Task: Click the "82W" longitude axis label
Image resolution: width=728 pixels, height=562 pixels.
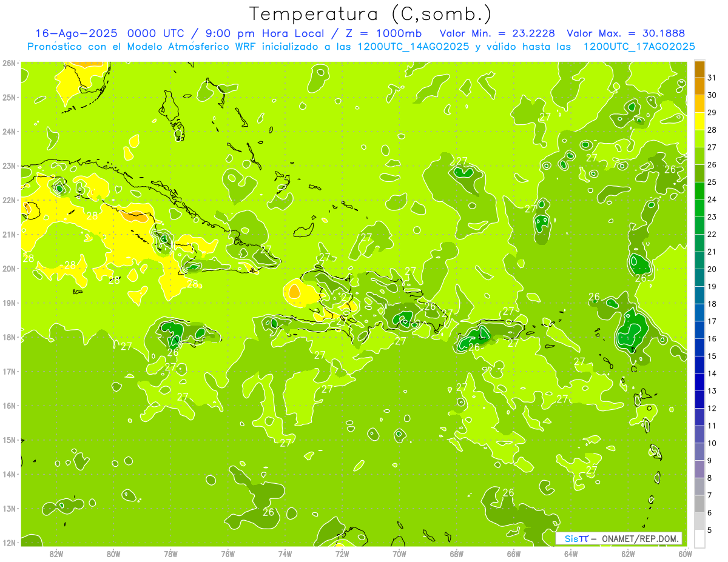Action: pos(56,554)
